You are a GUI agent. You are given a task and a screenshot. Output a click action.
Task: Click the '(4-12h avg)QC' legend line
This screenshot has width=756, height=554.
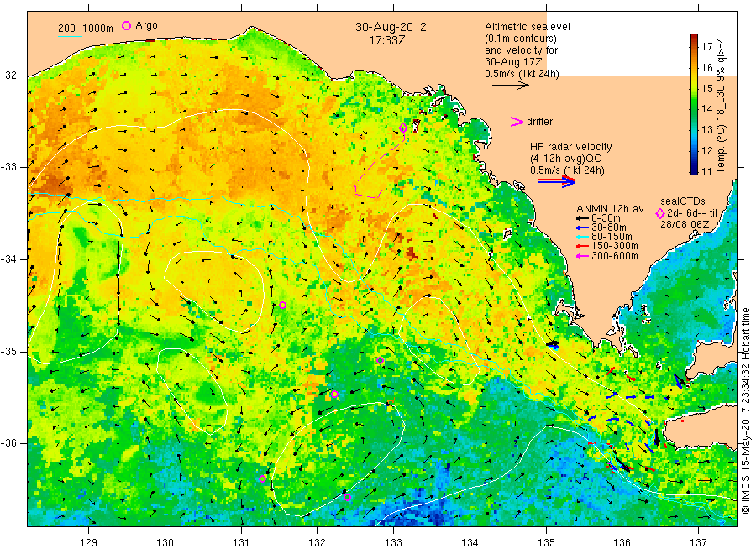(565, 159)
